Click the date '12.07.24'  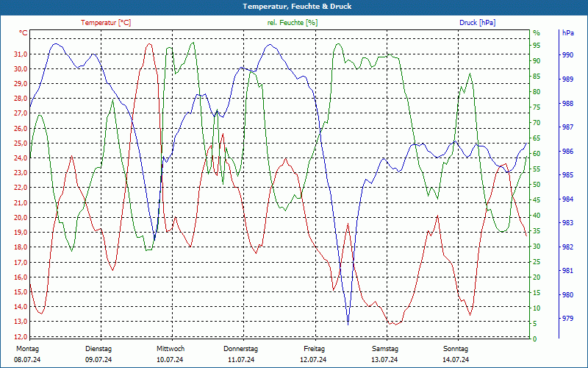(x=313, y=360)
